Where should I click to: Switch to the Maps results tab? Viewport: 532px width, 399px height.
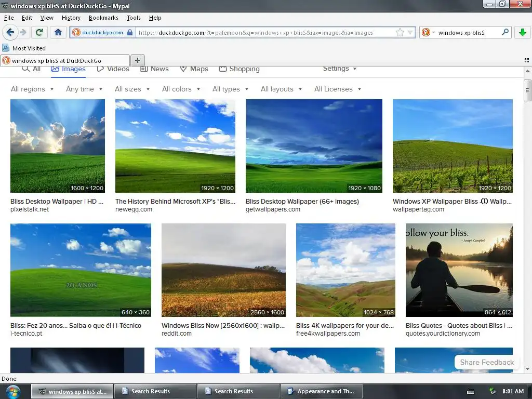click(x=194, y=69)
